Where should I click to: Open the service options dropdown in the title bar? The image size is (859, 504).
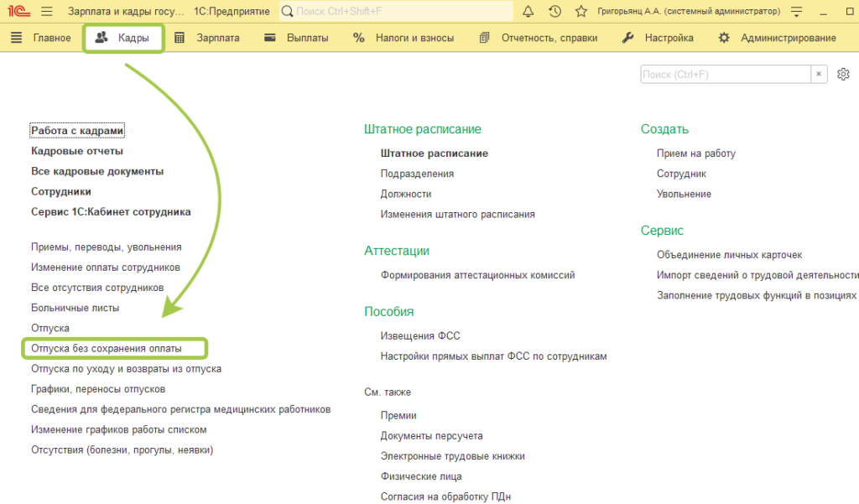click(796, 12)
